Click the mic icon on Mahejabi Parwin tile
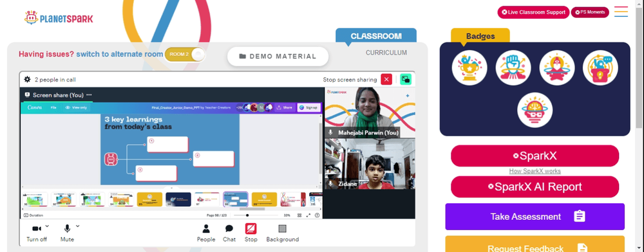Image resolution: width=644 pixels, height=252 pixels. coord(330,133)
